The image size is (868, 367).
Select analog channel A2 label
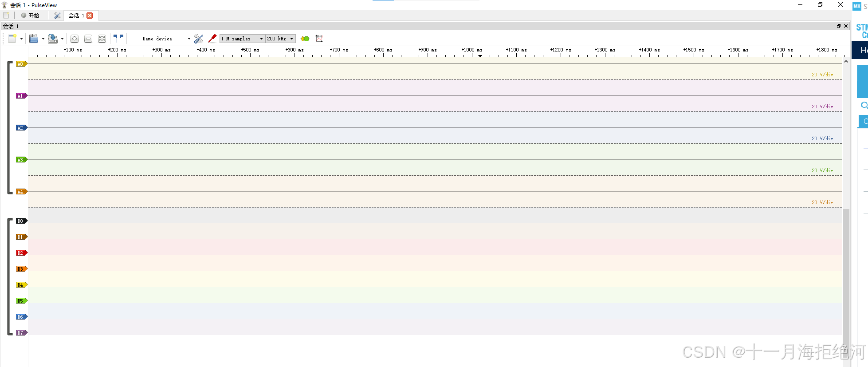[22, 128]
